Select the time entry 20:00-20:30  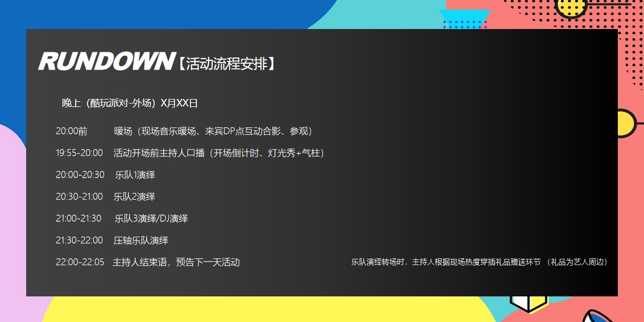click(x=80, y=175)
